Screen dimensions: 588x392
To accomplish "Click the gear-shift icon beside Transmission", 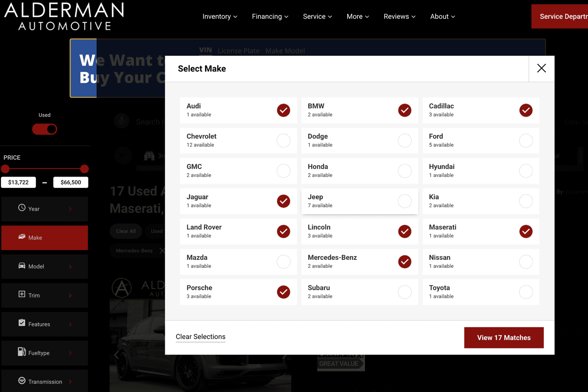I will coord(22,381).
